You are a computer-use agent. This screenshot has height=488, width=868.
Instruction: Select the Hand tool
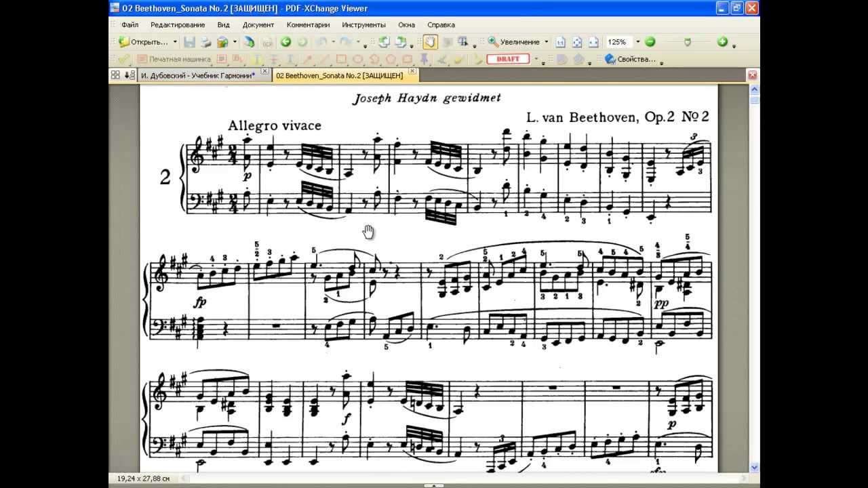pyautogui.click(x=430, y=42)
